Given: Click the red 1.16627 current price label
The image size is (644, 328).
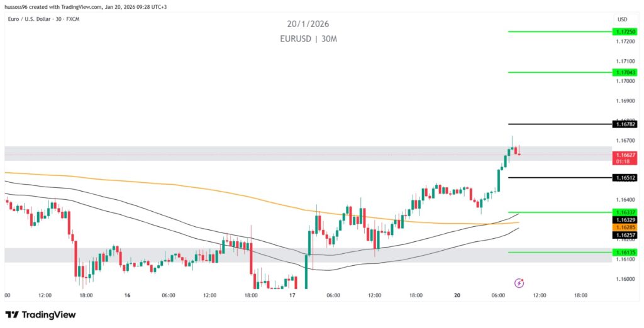Looking at the screenshot, I should point(625,155).
